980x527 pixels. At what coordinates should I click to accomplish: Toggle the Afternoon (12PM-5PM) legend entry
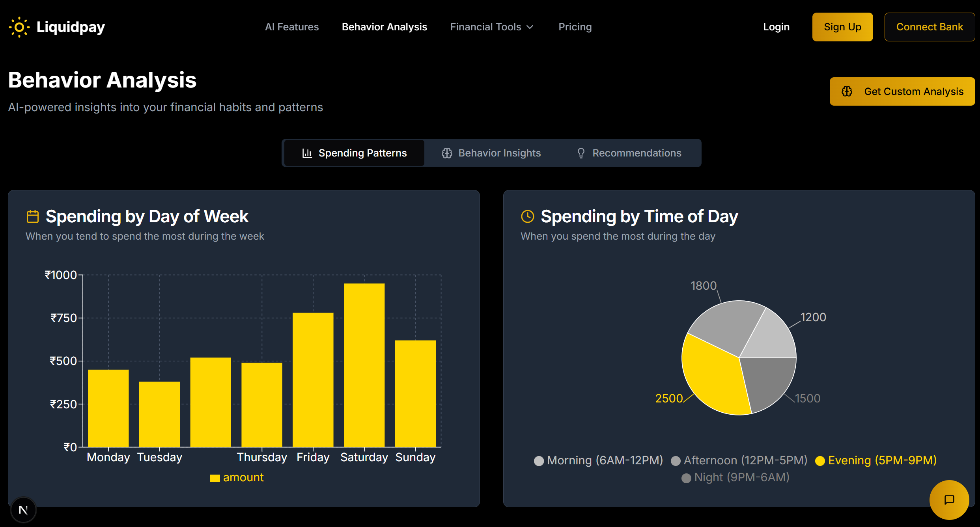tap(739, 460)
